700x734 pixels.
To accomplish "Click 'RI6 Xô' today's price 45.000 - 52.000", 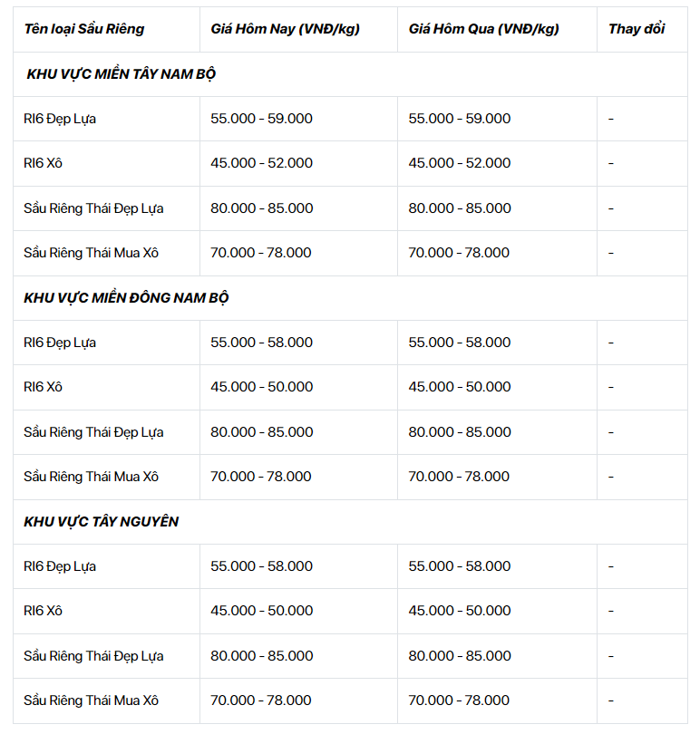I will (x=261, y=163).
